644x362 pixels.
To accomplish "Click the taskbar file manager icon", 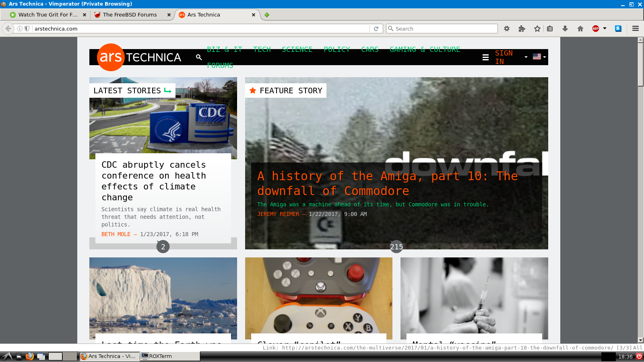I will click(19, 356).
